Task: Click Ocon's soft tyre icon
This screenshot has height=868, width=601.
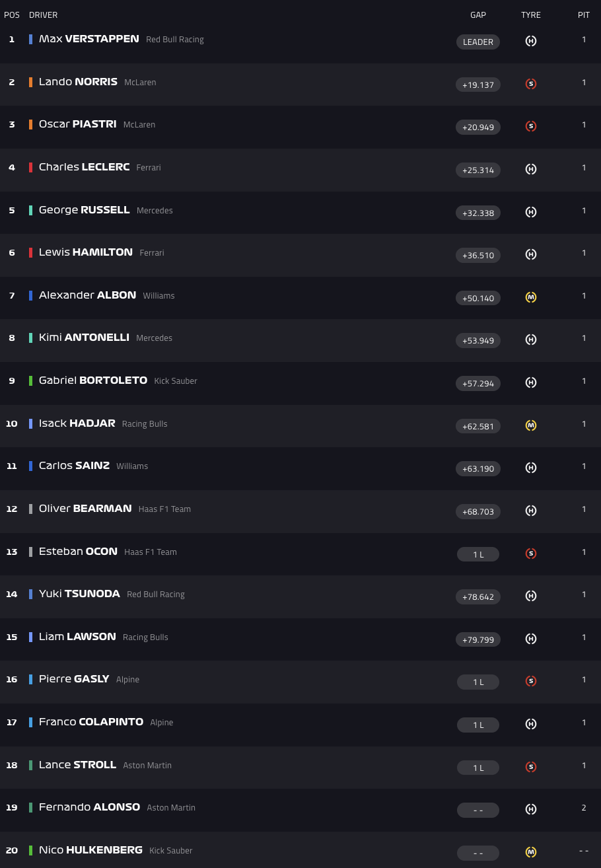Action: click(531, 554)
